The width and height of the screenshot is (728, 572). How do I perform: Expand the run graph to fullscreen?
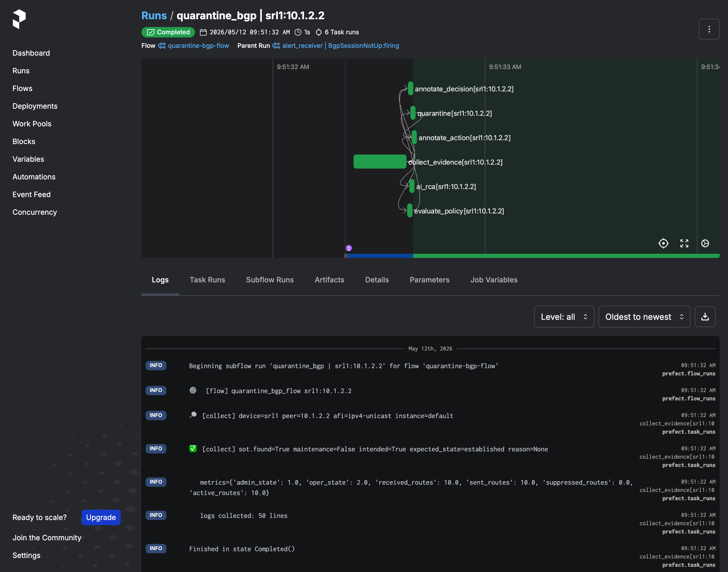(684, 243)
